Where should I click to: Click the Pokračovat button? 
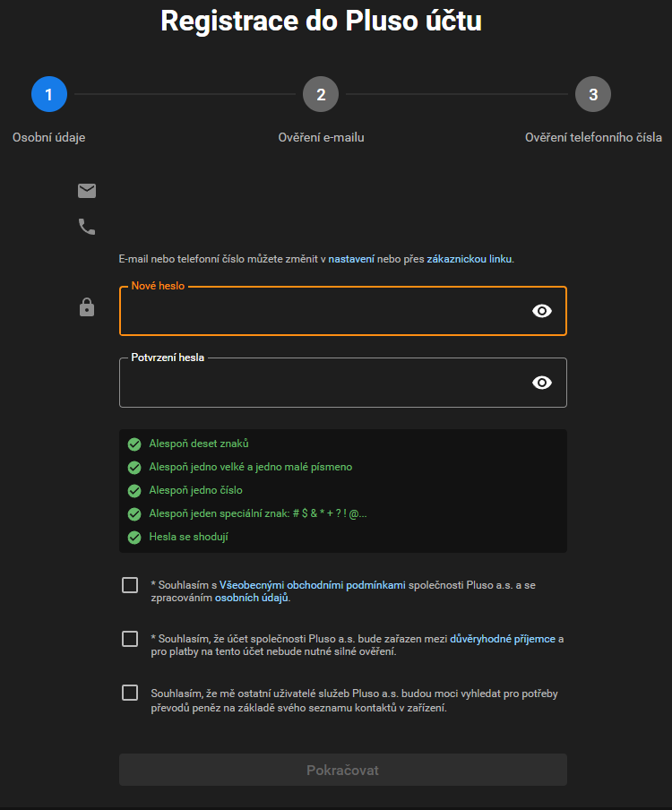343,770
